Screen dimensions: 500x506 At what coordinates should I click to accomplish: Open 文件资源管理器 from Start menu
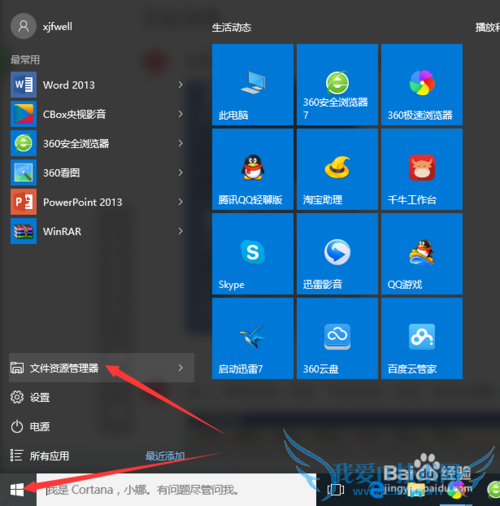[101, 368]
